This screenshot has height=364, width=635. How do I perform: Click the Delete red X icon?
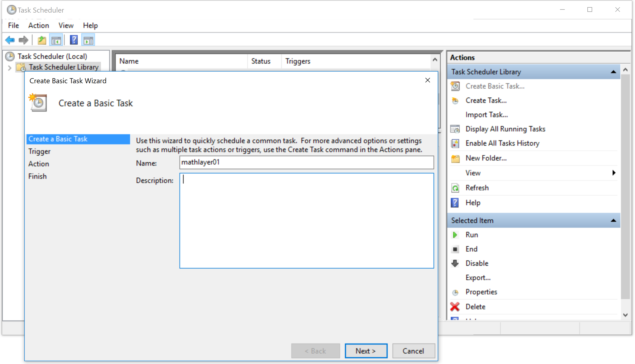[x=455, y=307]
